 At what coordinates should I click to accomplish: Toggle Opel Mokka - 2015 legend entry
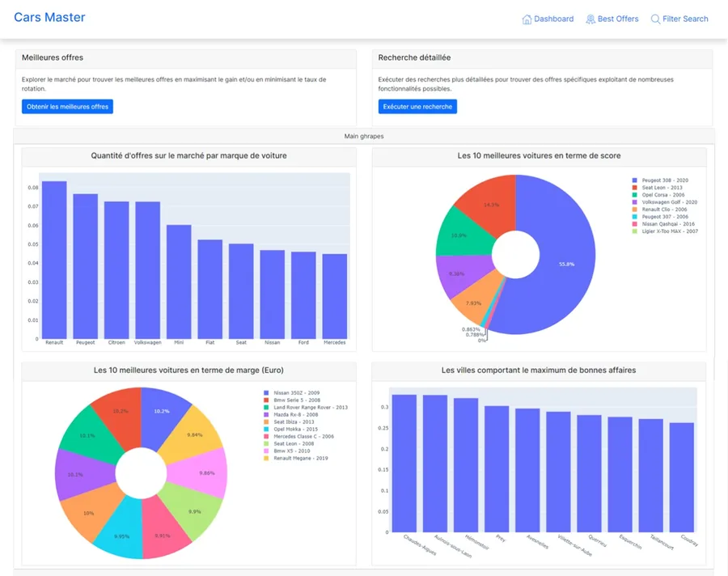coord(290,430)
